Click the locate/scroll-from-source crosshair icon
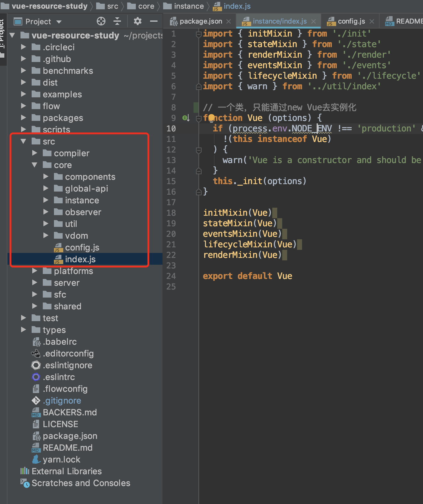This screenshot has height=504, width=423. click(x=101, y=21)
